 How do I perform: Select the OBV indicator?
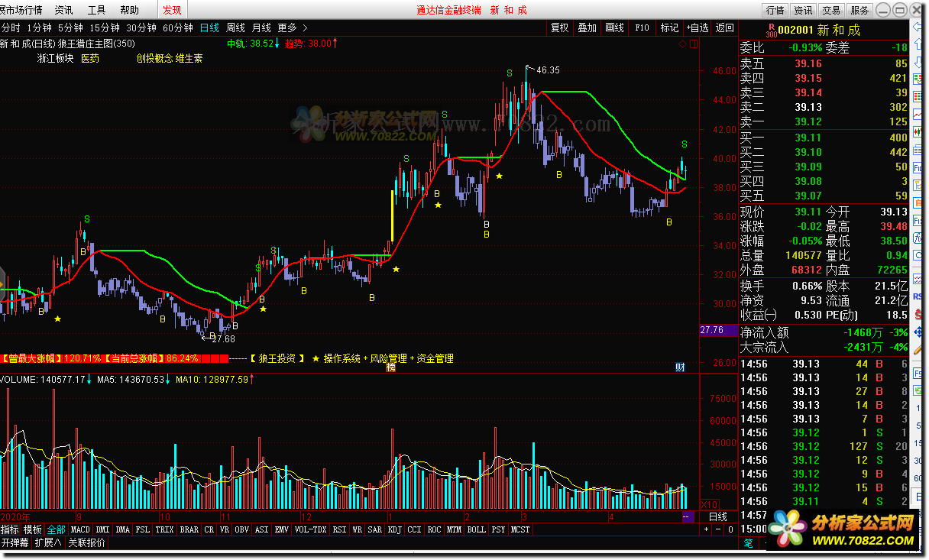click(x=241, y=529)
